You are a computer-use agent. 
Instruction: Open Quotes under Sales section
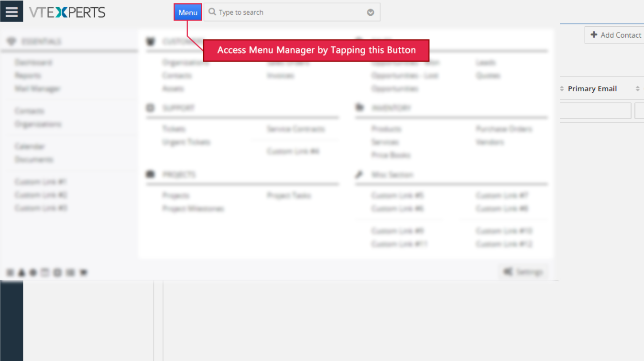[x=488, y=76]
